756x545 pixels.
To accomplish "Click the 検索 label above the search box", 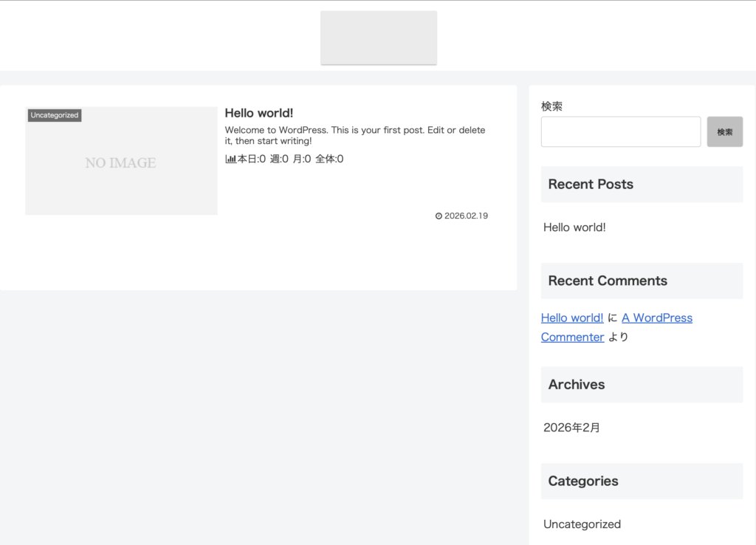I will [x=551, y=106].
